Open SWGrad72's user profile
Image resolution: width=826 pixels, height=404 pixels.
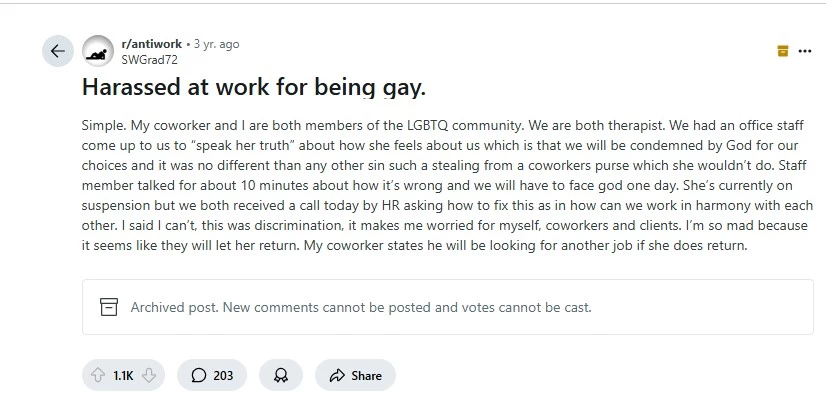(x=149, y=60)
